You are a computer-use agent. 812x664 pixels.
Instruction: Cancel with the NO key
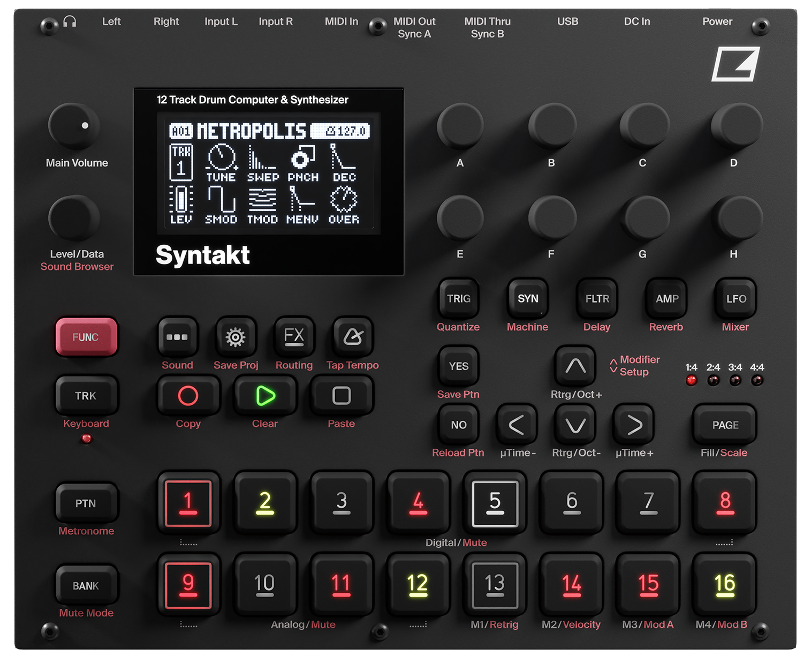459,425
